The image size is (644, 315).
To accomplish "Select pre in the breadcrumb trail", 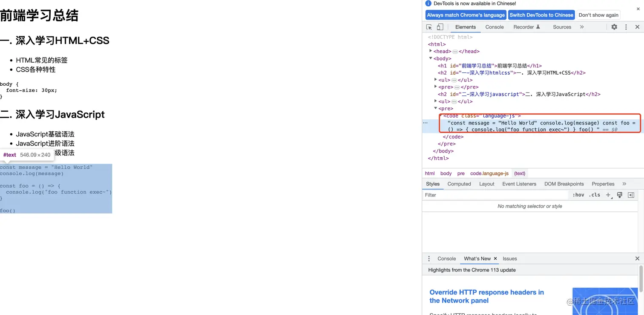I will tap(461, 173).
